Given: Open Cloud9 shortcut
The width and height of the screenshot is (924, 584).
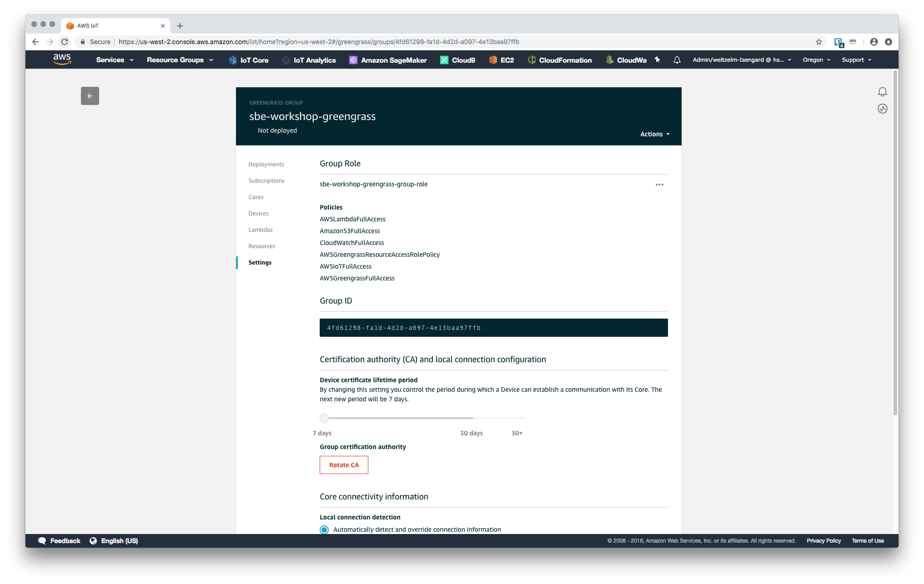Looking at the screenshot, I should (x=457, y=60).
